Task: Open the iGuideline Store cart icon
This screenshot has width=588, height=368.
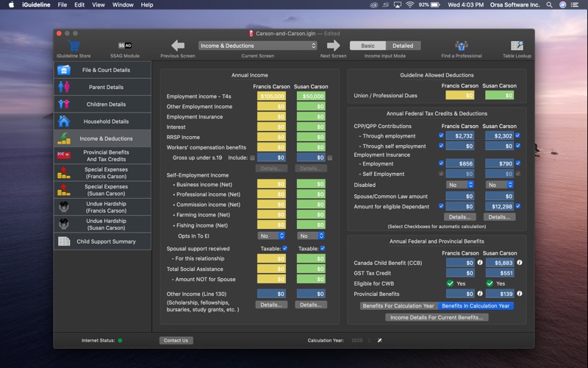Action: [x=74, y=46]
